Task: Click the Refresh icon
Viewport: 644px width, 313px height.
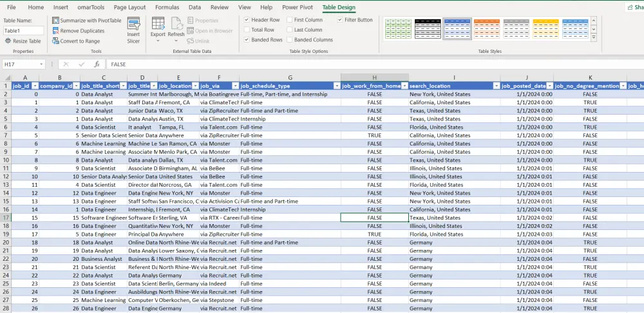Action: pos(176,23)
